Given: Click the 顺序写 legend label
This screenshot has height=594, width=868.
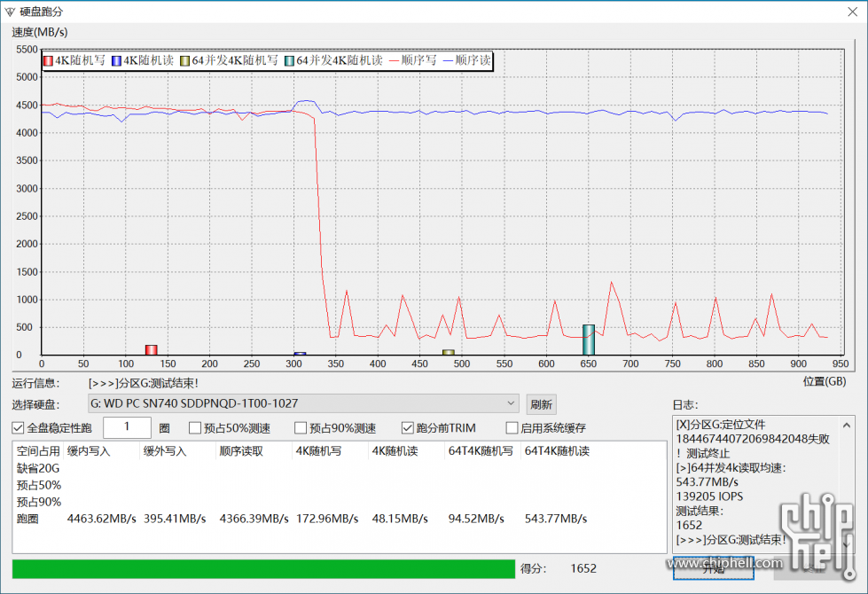Looking at the screenshot, I should (418, 60).
